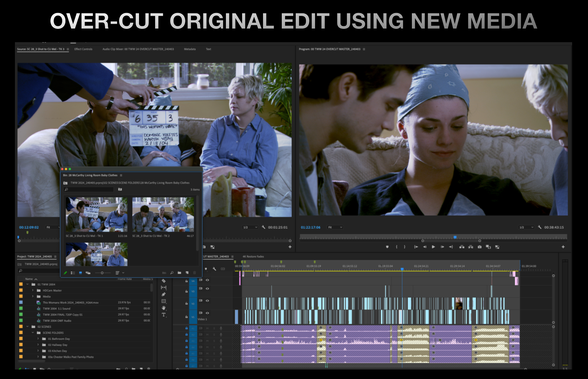Switch to 4K Restore Fades sequence tab

pyautogui.click(x=253, y=257)
